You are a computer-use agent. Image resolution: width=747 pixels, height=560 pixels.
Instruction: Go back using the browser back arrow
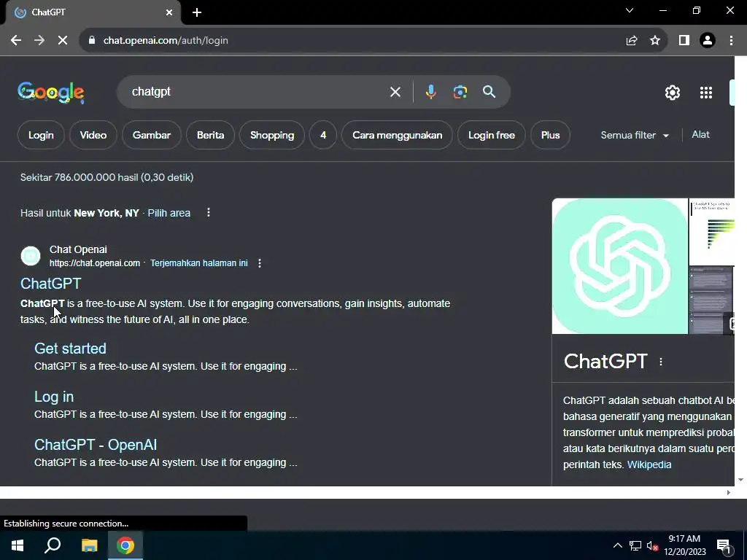(x=16, y=41)
